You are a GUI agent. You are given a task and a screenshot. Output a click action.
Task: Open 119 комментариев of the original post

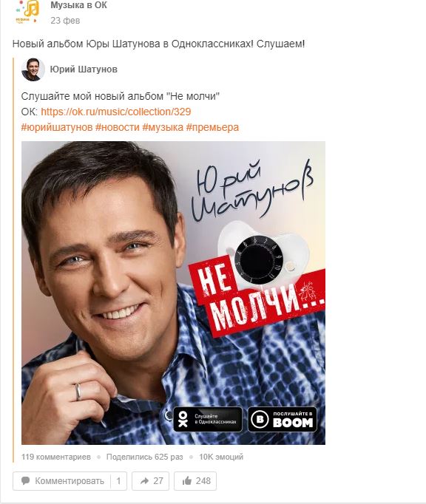click(x=56, y=457)
